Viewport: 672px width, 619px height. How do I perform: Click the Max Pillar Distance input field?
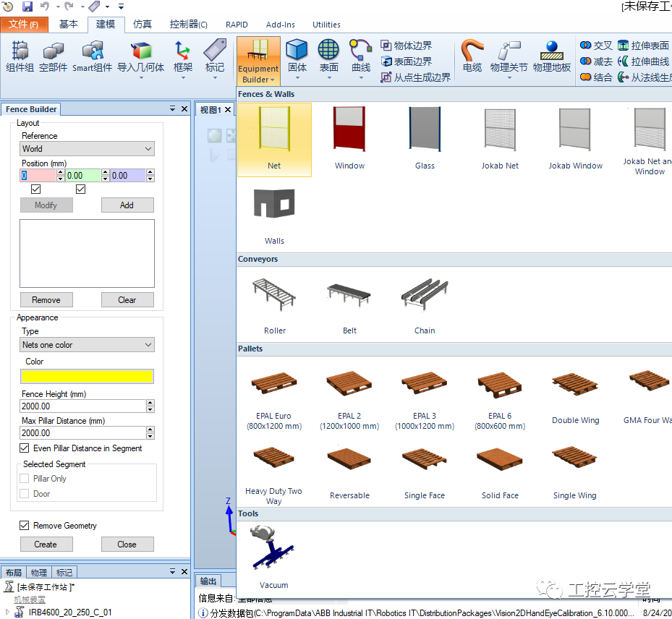[82, 432]
